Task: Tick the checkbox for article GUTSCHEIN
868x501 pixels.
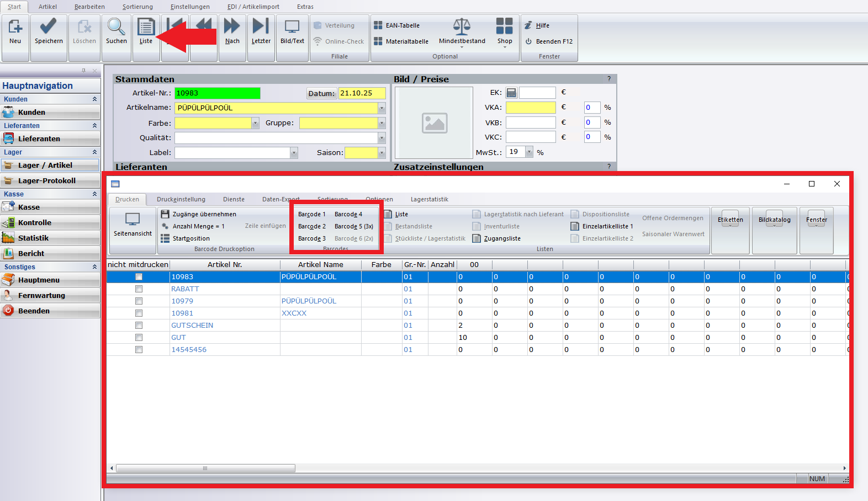Action: click(x=139, y=326)
